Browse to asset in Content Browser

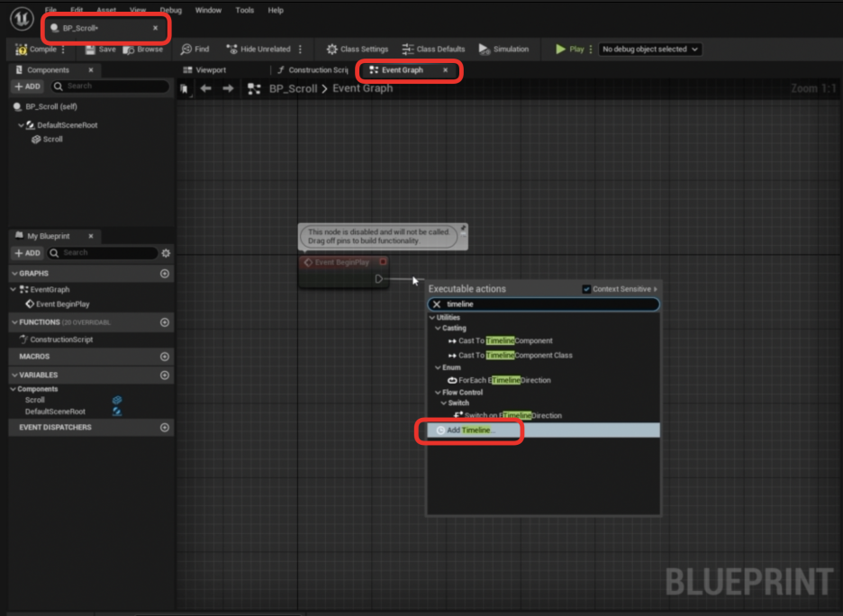(x=143, y=49)
